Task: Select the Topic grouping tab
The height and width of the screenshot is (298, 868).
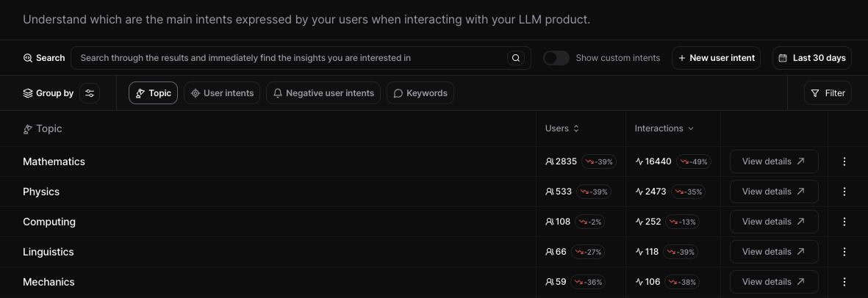Action: 153,93
